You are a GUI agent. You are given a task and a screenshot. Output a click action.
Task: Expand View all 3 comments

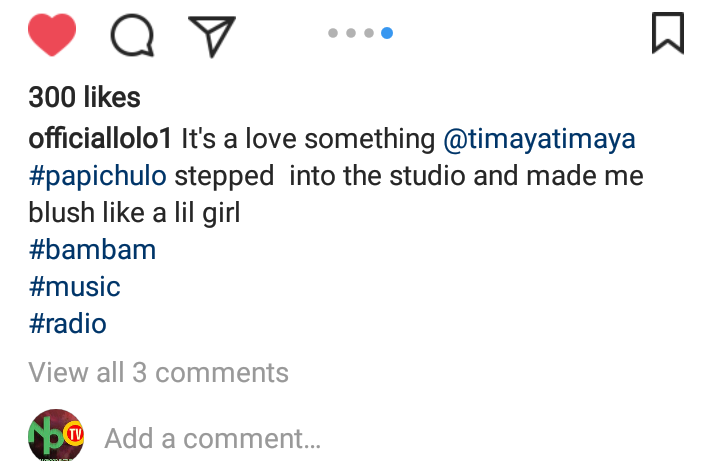pyautogui.click(x=158, y=373)
